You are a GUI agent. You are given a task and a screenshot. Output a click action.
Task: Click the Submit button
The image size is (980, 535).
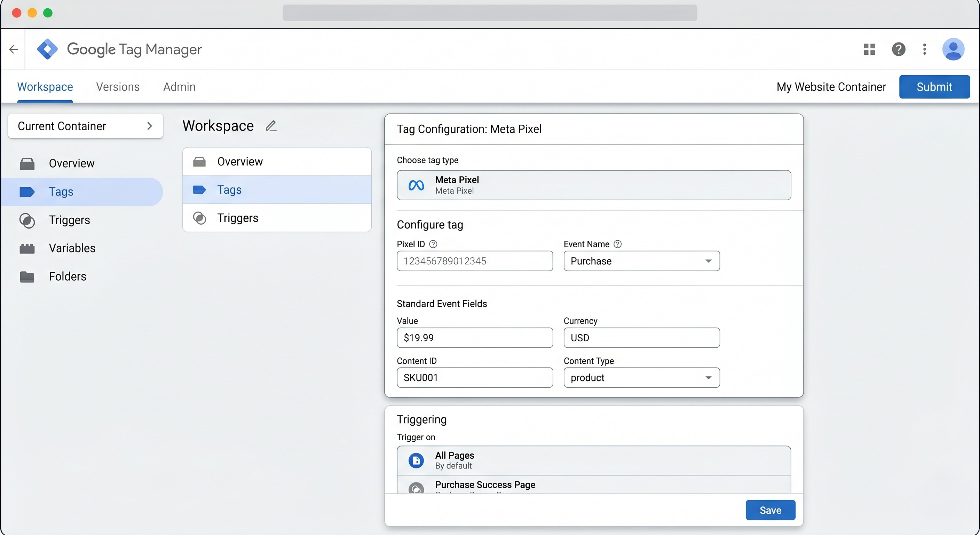(x=934, y=86)
